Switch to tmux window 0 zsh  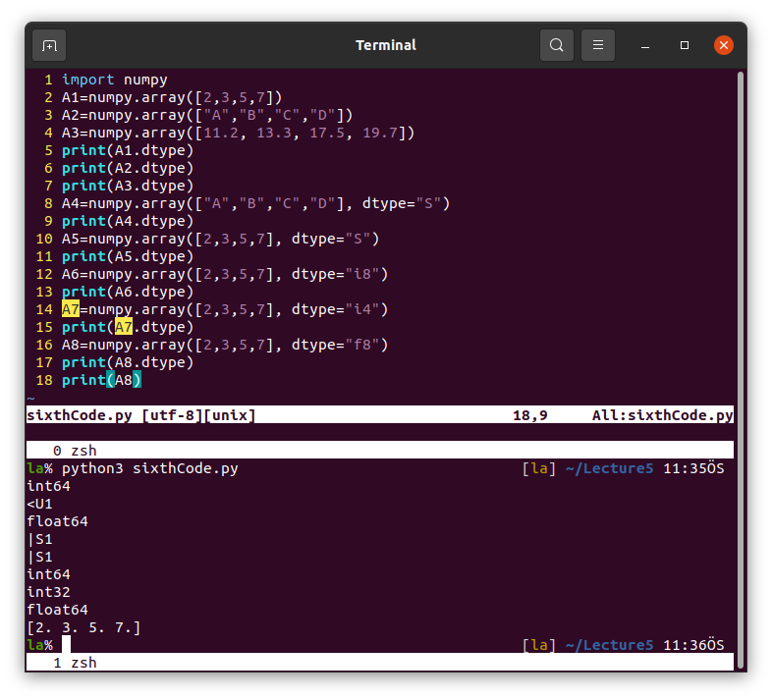(x=75, y=451)
